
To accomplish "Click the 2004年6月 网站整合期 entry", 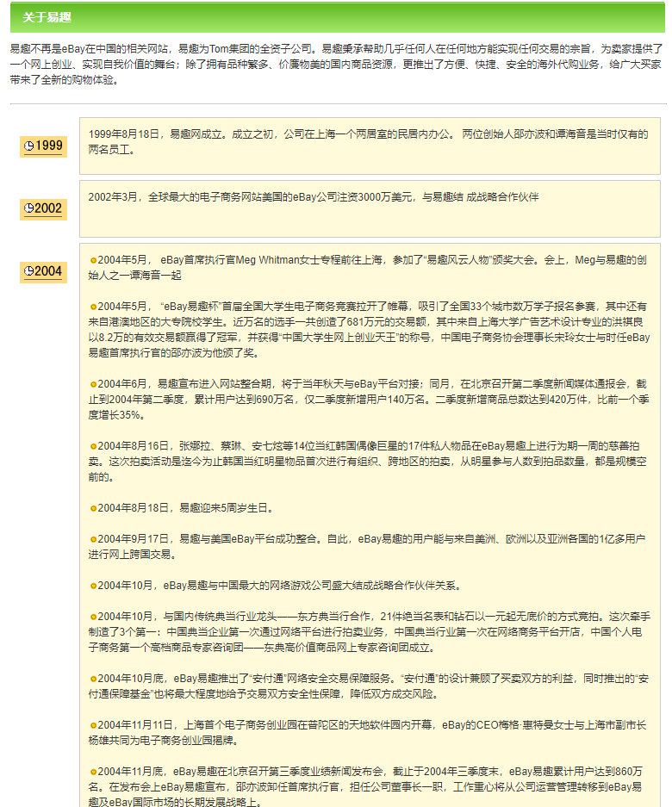I will [x=369, y=400].
